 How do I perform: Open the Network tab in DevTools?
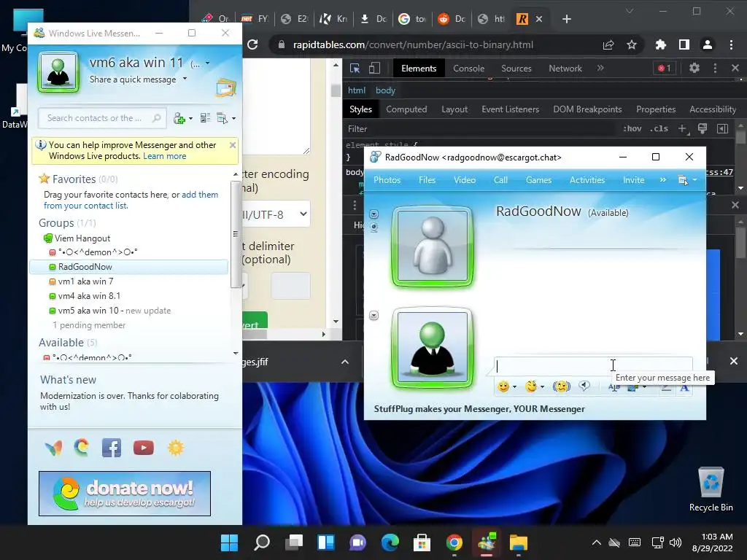point(565,68)
